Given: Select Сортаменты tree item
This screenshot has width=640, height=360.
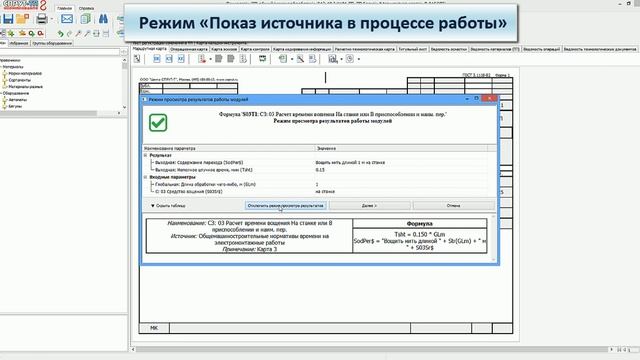Looking at the screenshot, I should [x=20, y=80].
